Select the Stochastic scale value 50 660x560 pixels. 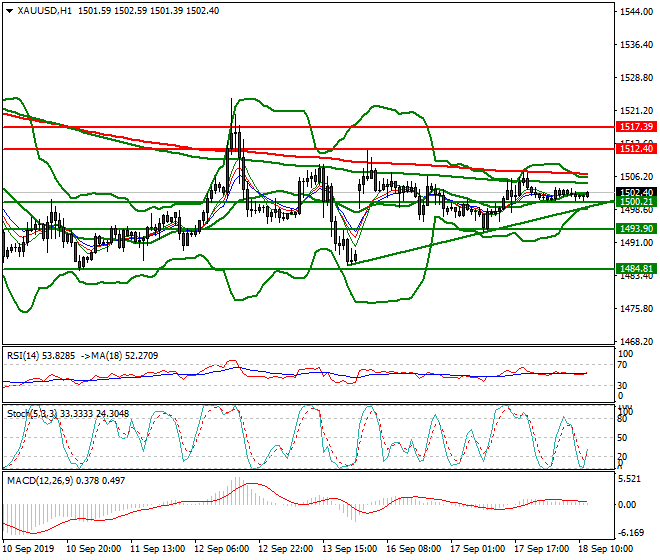click(x=622, y=438)
